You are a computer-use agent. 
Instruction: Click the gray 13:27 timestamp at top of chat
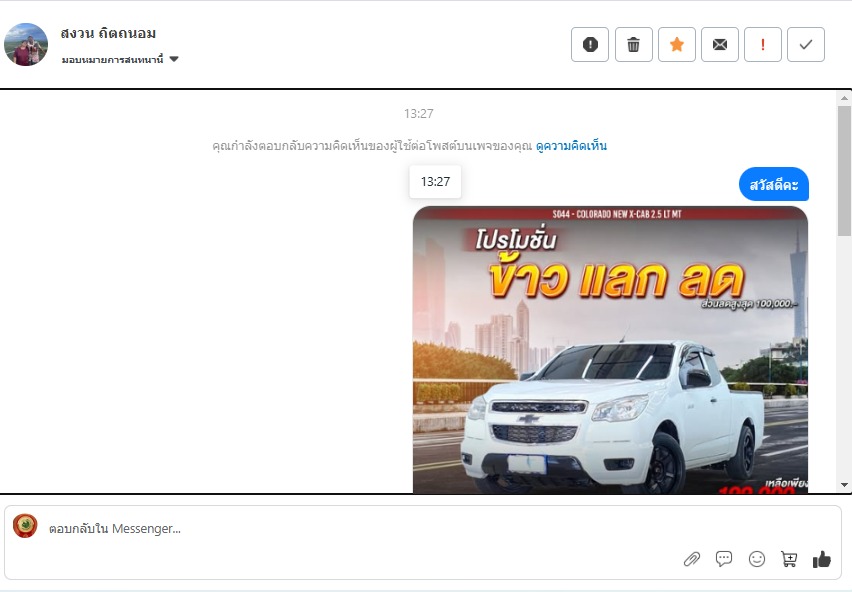coord(418,114)
